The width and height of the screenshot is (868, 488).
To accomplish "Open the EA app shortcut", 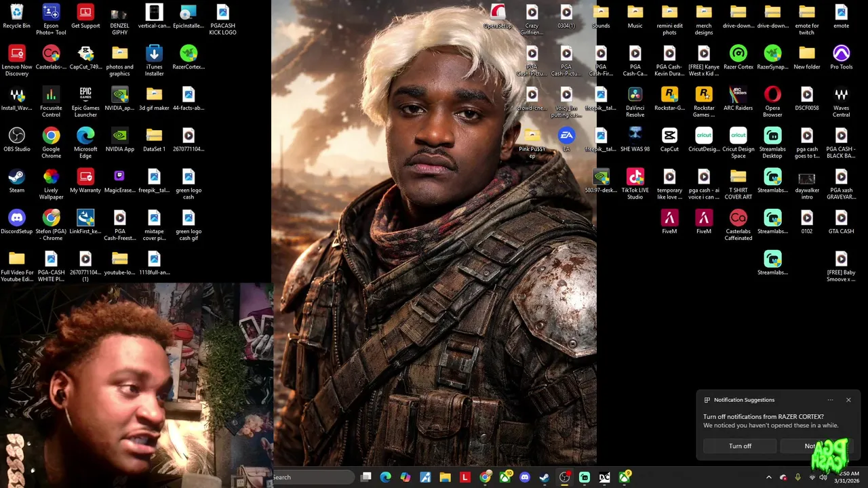I will (x=566, y=140).
